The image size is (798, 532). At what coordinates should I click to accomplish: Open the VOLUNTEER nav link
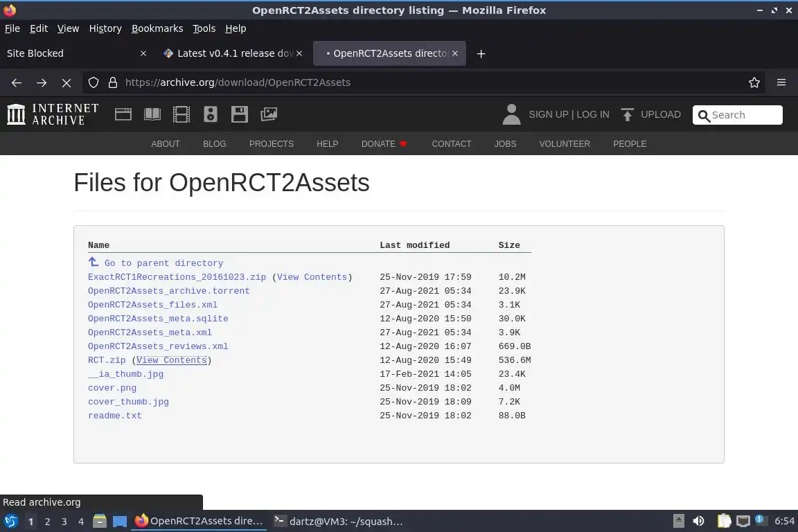(x=565, y=144)
